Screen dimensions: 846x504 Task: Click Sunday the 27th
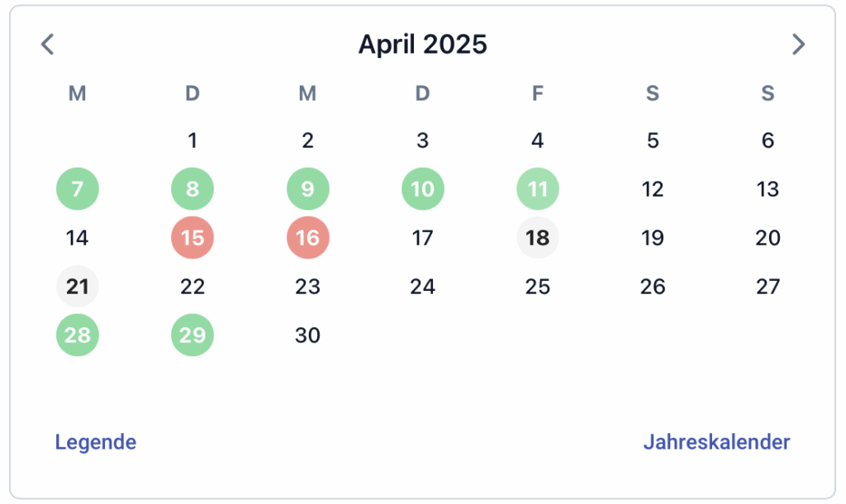coord(768,286)
